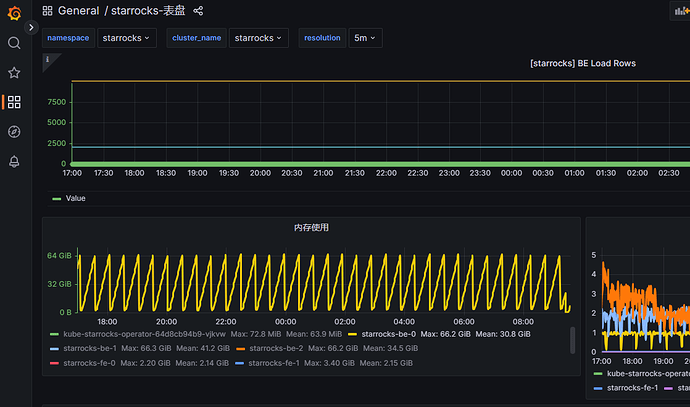This screenshot has width=690, height=407.
Task: Click the add panel chart icon
Action: (x=681, y=11)
